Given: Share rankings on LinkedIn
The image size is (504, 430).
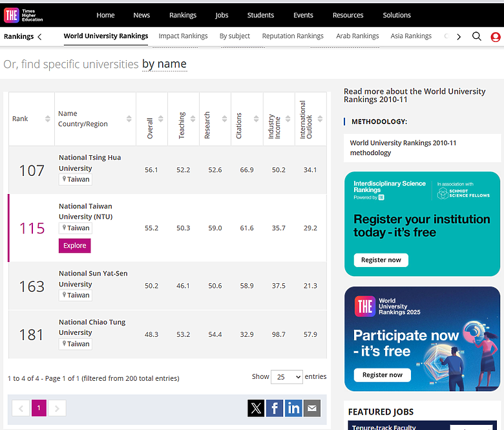Looking at the screenshot, I should [x=293, y=408].
